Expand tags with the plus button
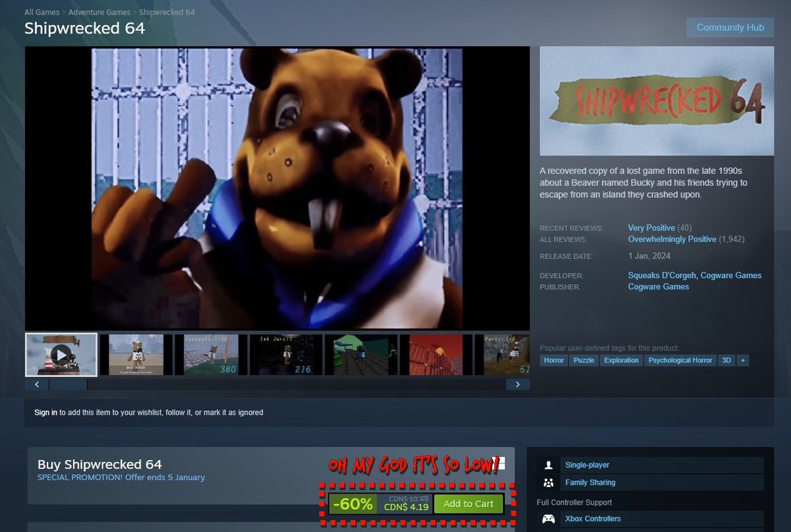791x532 pixels. pos(743,361)
